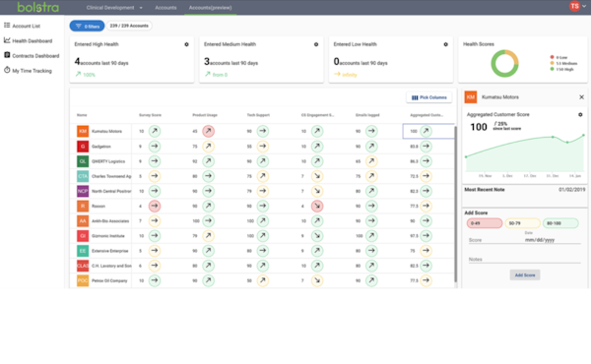Click the Kumatsu Motors KM avatar in table
Image resolution: width=591 pixels, height=364 pixels.
(x=83, y=131)
